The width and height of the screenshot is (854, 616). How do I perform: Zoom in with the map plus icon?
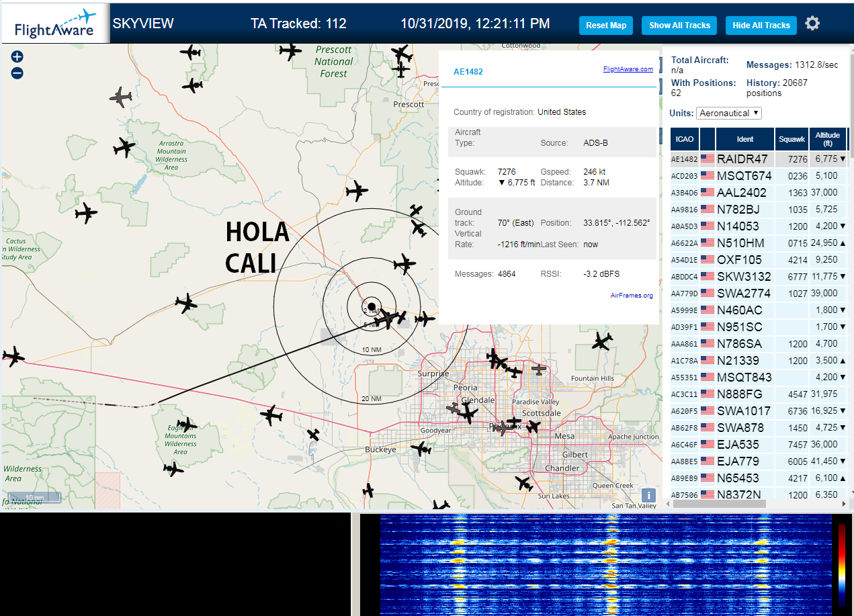[17, 57]
